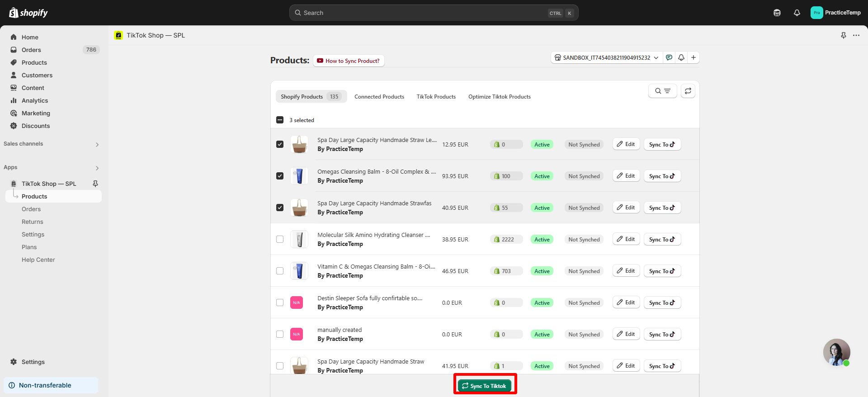Sync Omegas Cleansing Balm 93.95 EUR to TikTok
Image resolution: width=868 pixels, height=397 pixels.
662,176
